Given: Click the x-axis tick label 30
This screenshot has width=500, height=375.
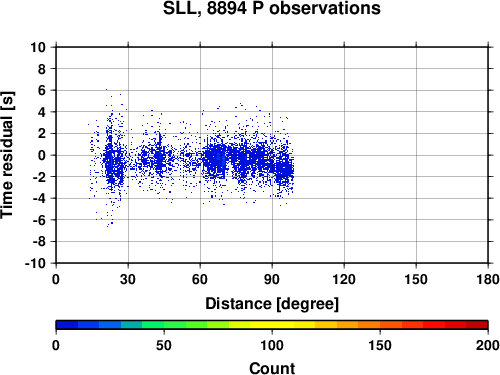Looking at the screenshot, I should coord(128,279).
